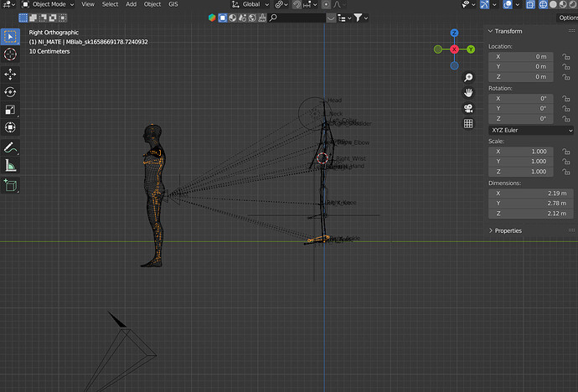Click the Y axis on navigation gizmo
This screenshot has width=578, height=392.
coord(471,49)
